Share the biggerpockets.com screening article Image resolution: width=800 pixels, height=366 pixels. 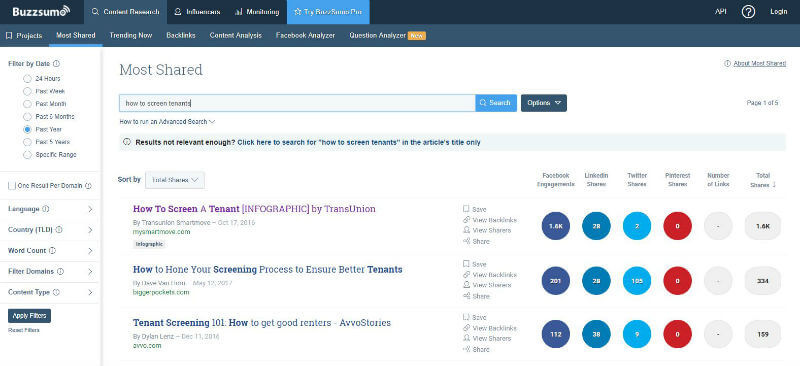click(x=476, y=296)
